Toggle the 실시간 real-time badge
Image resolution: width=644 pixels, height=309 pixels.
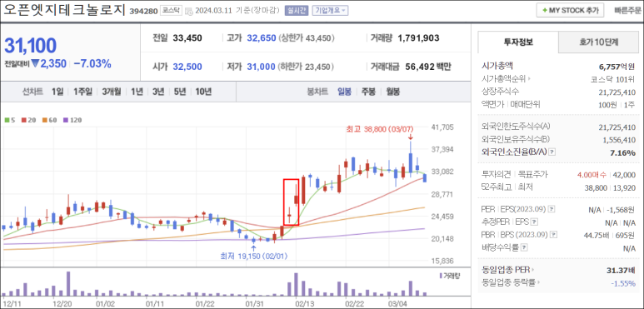pyautogui.click(x=296, y=11)
